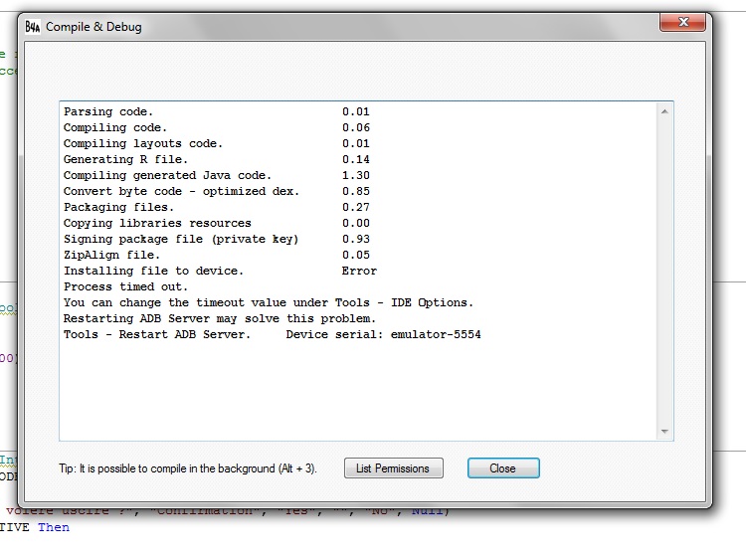Viewport: 746px width, 560px height.
Task: Click the 1.30 Java compile time value
Action: click(x=356, y=176)
